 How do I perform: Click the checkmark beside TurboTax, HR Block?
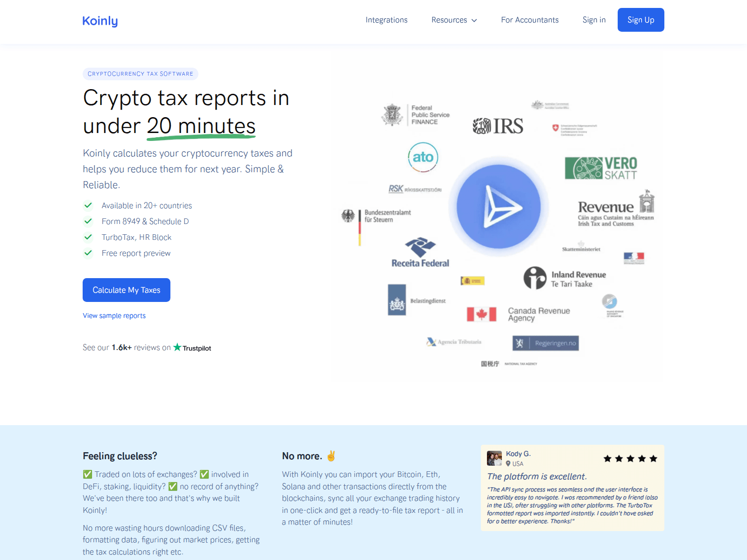click(x=88, y=237)
